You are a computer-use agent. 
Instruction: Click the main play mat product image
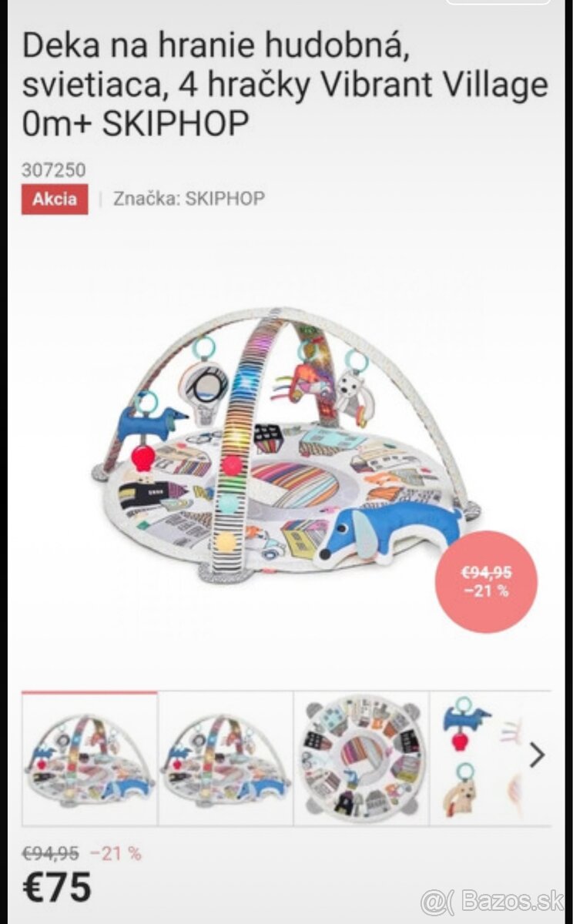pos(286,445)
